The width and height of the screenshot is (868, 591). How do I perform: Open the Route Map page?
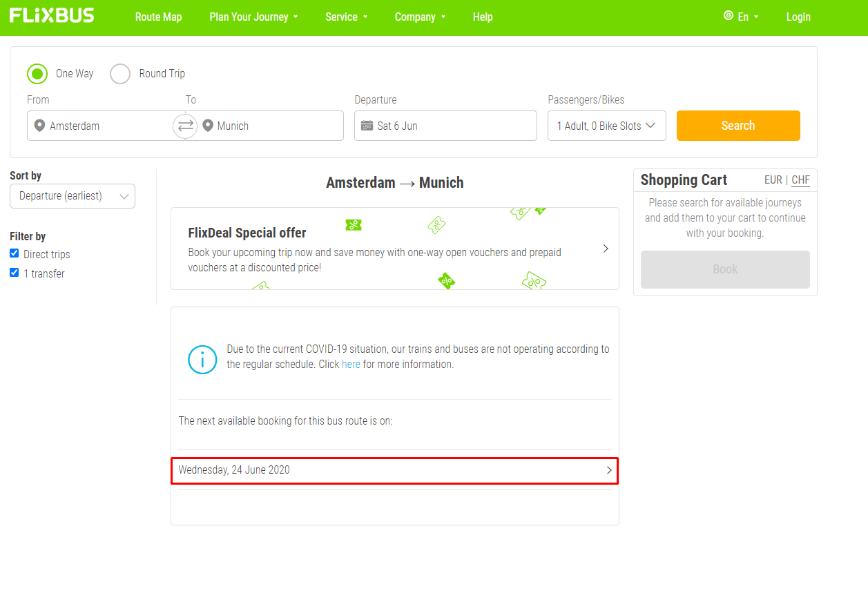pyautogui.click(x=158, y=17)
